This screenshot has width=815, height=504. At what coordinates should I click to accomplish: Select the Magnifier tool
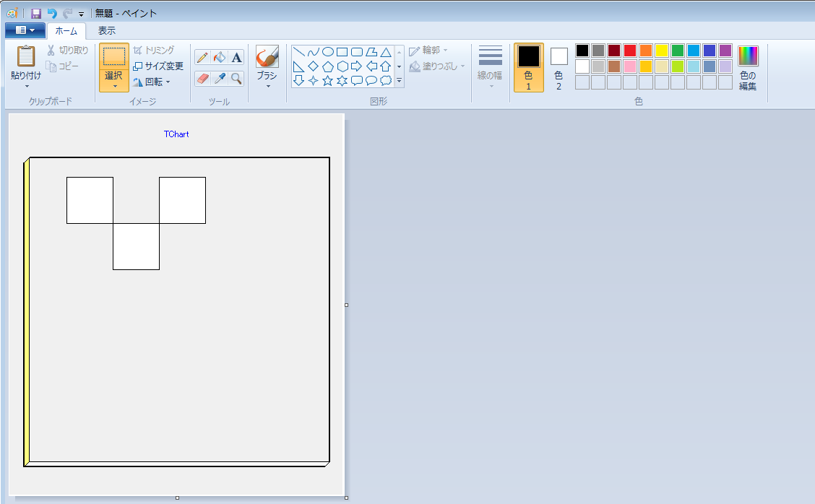[x=235, y=78]
